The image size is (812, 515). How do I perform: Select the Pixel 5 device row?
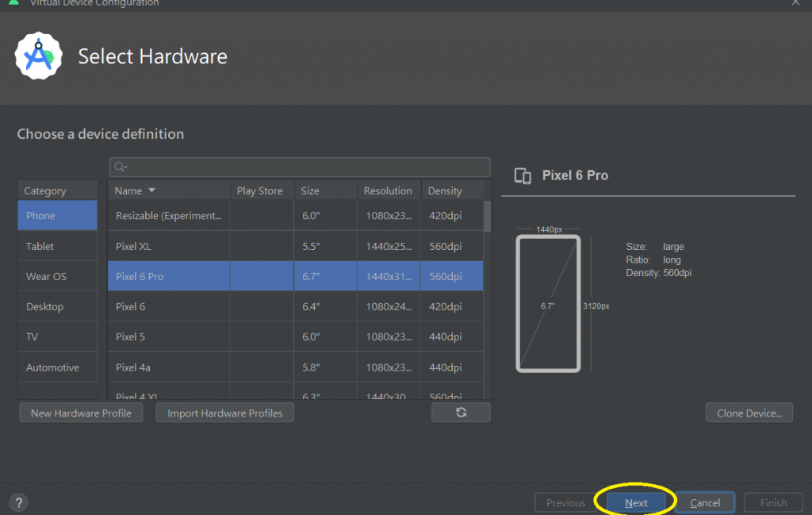(295, 336)
